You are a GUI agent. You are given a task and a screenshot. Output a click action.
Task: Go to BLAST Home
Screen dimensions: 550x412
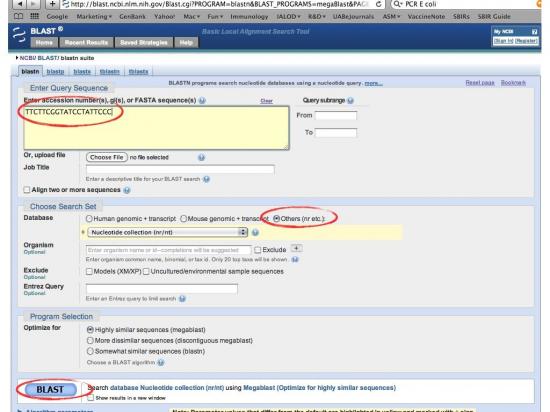pyautogui.click(x=44, y=42)
